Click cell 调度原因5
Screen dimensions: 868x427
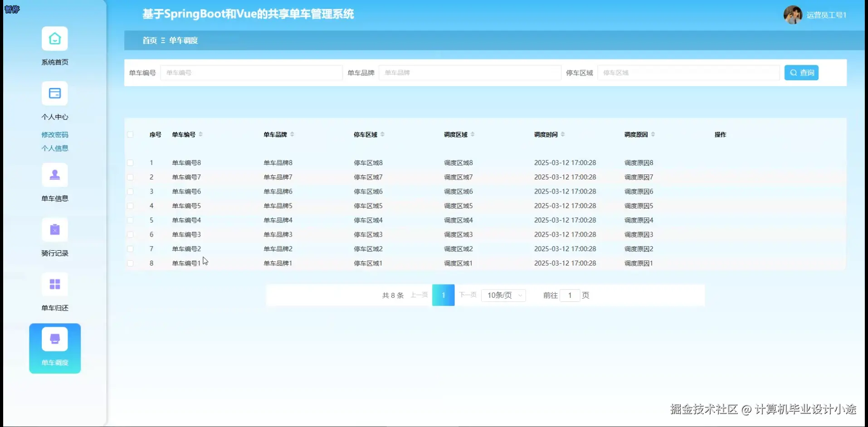[x=639, y=206]
